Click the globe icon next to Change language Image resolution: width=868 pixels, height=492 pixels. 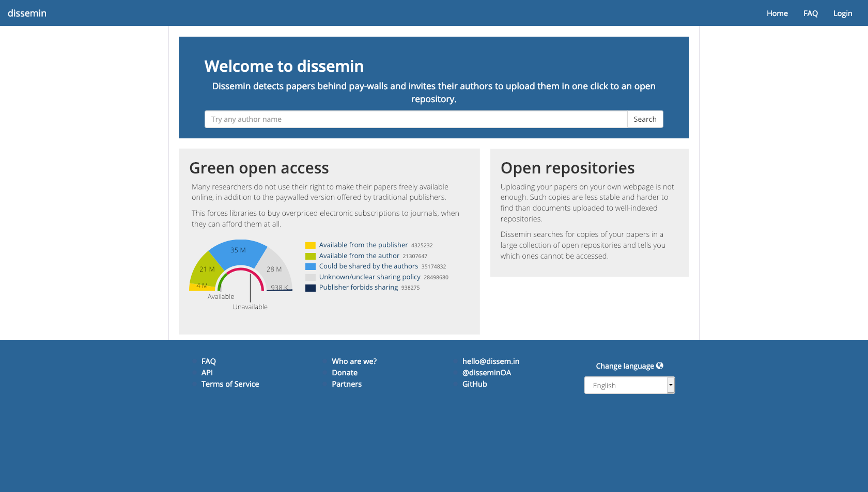[660, 366]
